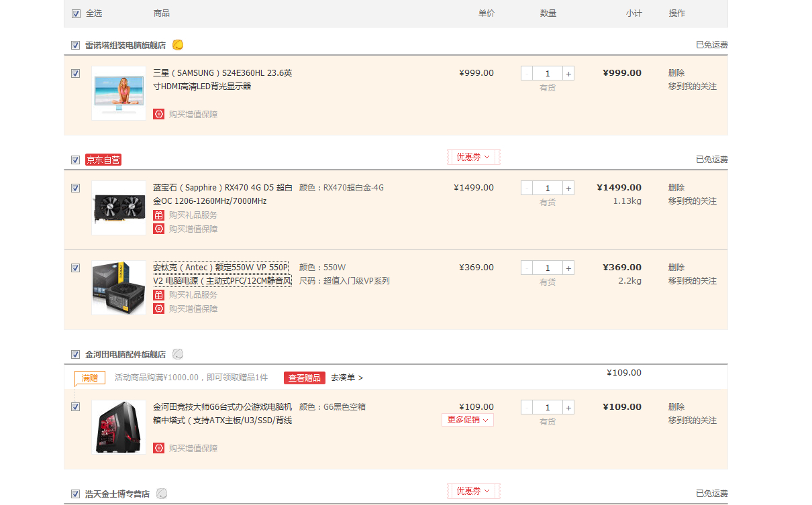Click the quantity field for the Sapphire RX470

548,188
